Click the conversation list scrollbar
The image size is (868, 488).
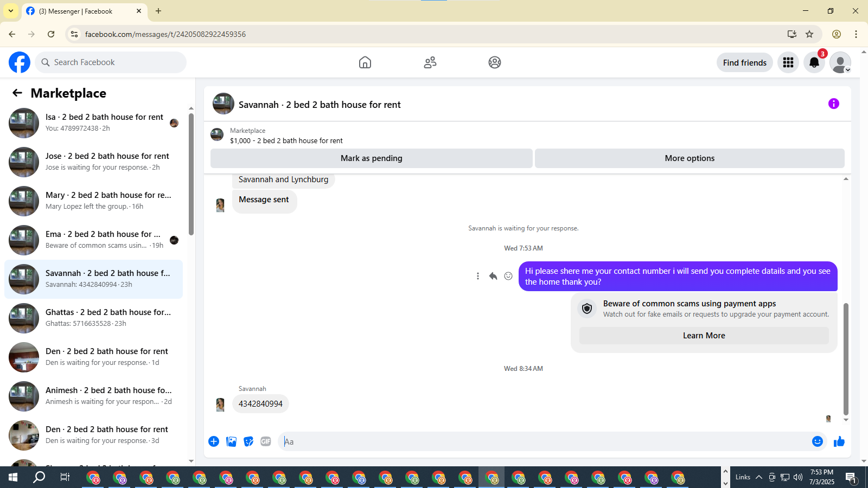click(191, 174)
